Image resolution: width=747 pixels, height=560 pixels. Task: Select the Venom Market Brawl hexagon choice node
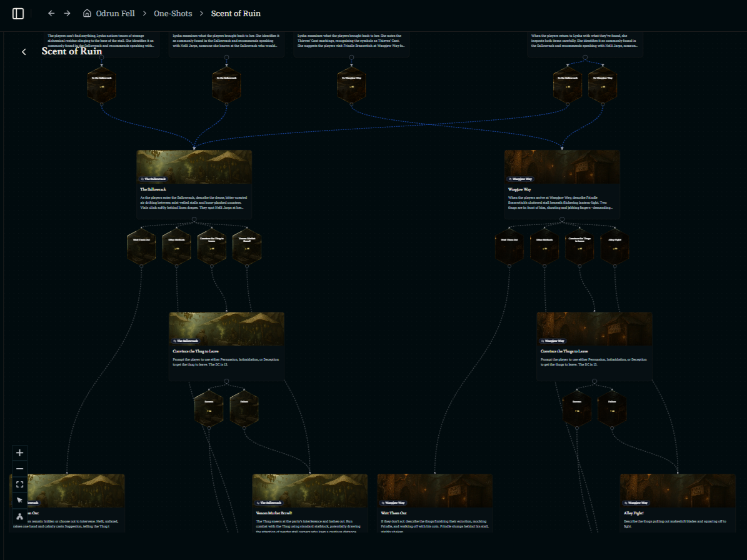coord(246,247)
